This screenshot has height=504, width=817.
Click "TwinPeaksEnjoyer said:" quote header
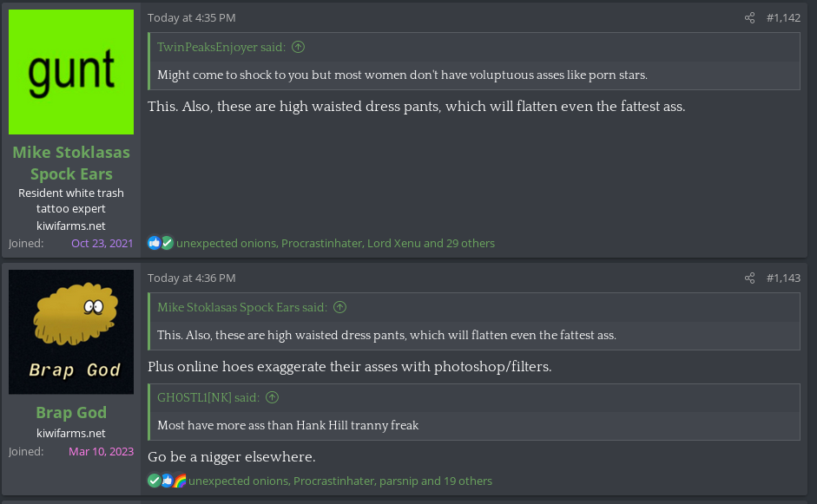(223, 47)
